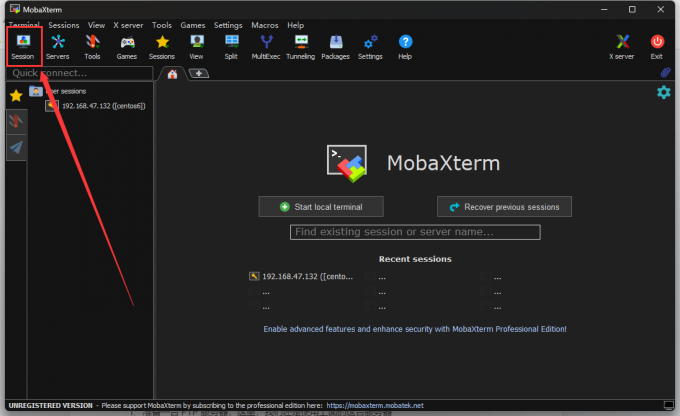Image resolution: width=680 pixels, height=416 pixels.
Task: Click the MobaXterm title bar app icon
Action: (15, 9)
